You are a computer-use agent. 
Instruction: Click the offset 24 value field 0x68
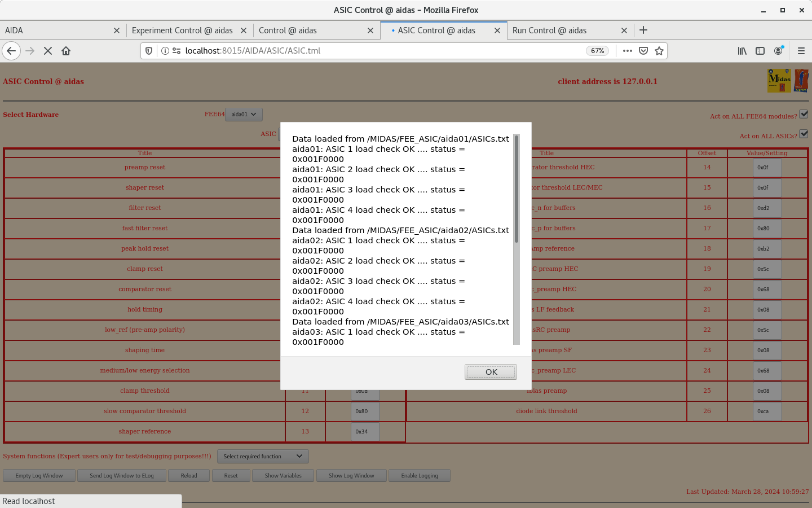(767, 371)
